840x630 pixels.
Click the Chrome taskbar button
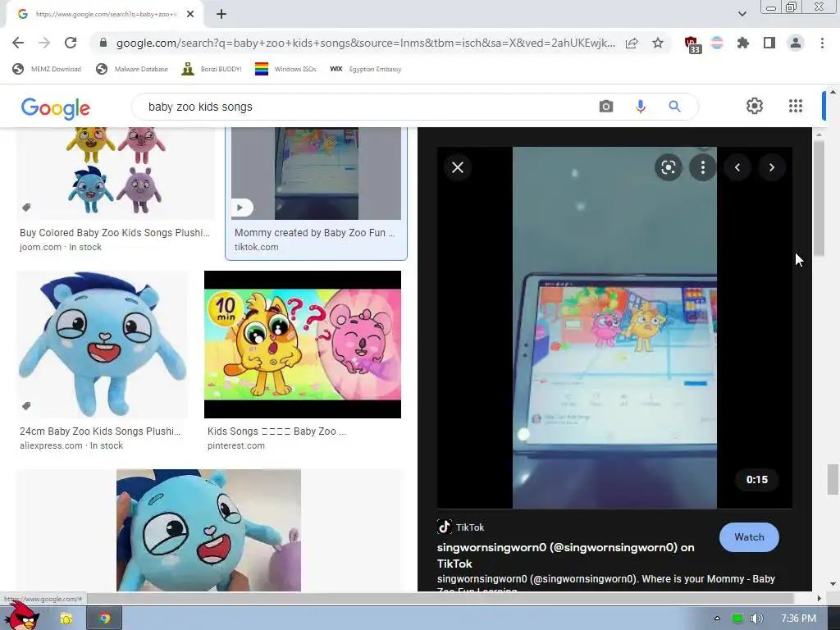tap(104, 619)
